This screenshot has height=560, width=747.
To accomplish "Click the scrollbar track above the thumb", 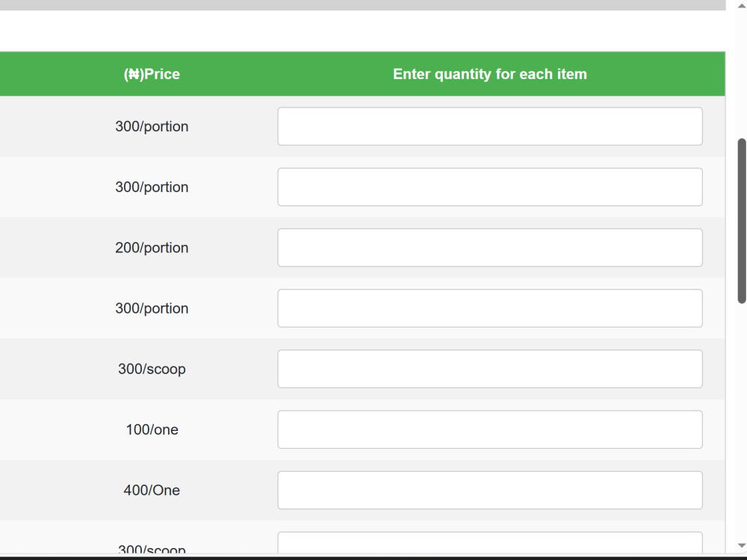I will (741, 74).
